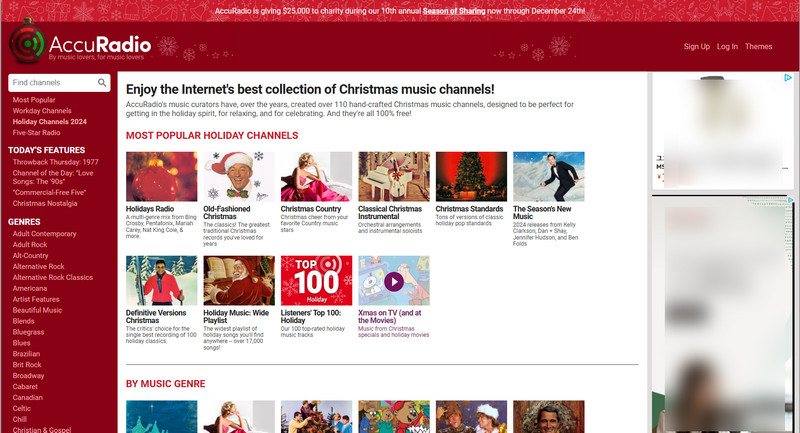Click the Christmas Standards title link
This screenshot has height=433, width=800.
point(469,209)
